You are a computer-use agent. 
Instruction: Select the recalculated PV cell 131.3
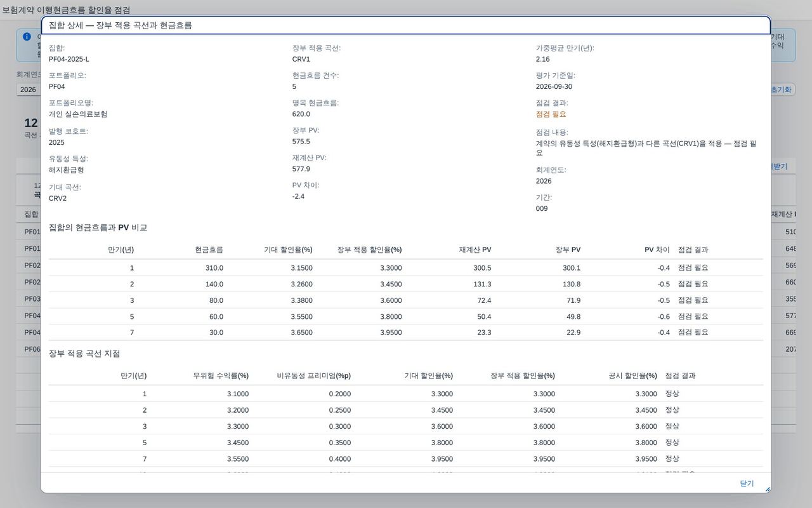click(x=482, y=284)
